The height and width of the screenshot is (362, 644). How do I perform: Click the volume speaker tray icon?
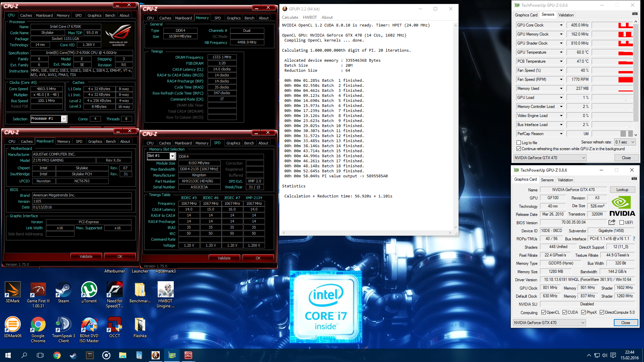coord(605,355)
